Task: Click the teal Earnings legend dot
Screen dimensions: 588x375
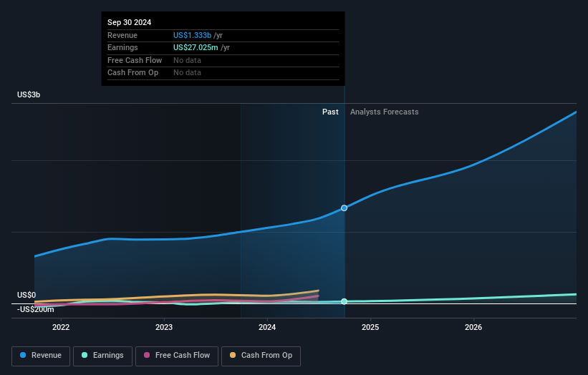Action: [85, 356]
